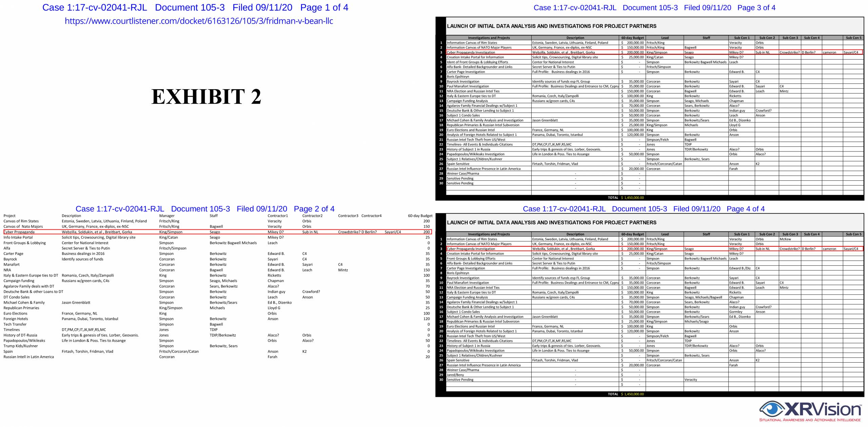Click the EXHIBIT 2 heading

[x=206, y=97]
